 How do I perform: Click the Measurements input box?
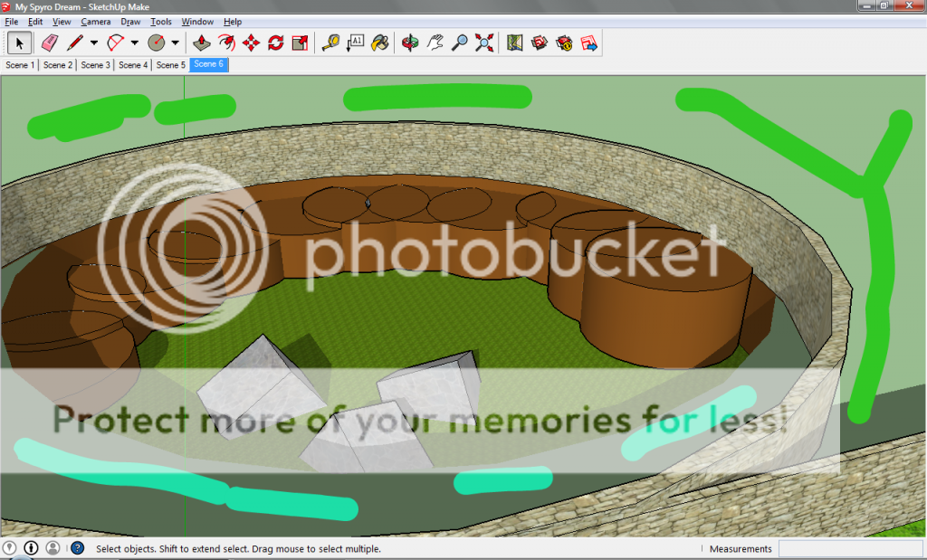[849, 549]
